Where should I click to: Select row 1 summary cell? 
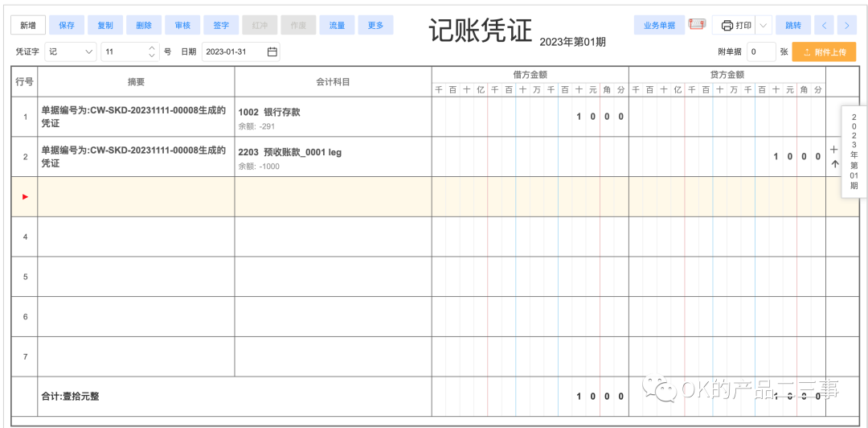(x=136, y=117)
